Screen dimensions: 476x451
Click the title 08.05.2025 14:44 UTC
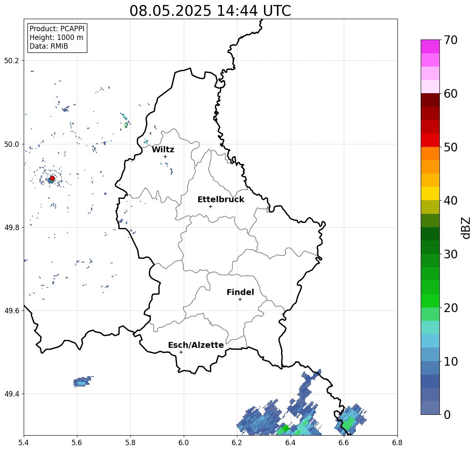[210, 11]
